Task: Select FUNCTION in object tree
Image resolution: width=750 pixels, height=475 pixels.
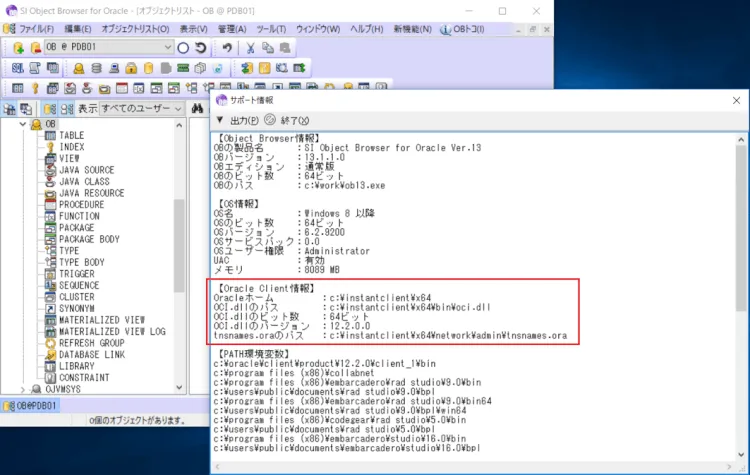Action: 79,216
